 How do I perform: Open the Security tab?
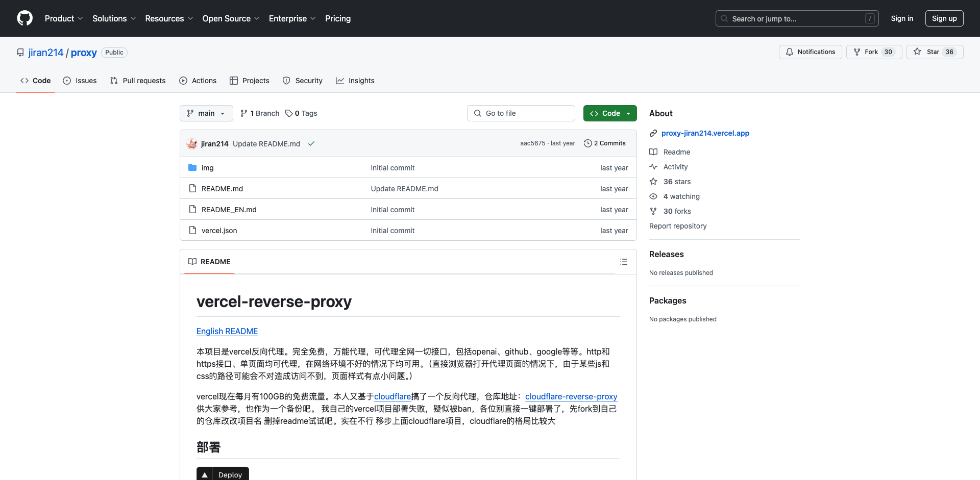(x=303, y=81)
